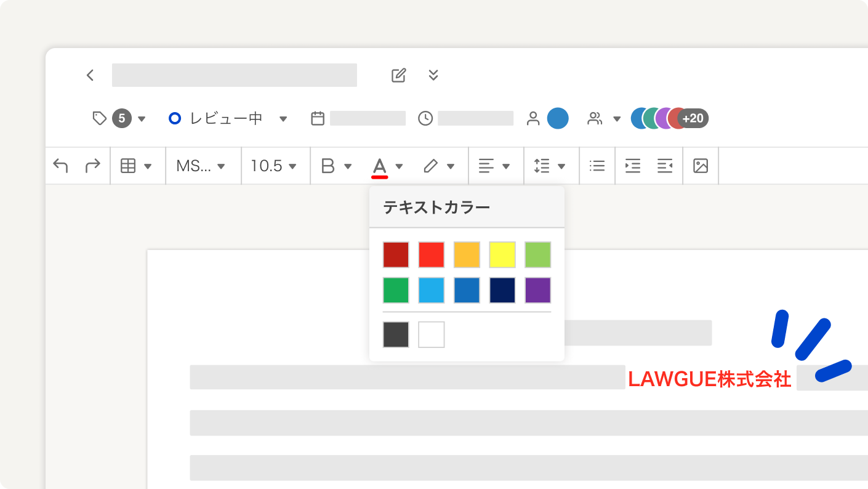Click the bulleted list icon
Viewport: 868px width, 489px height.
click(597, 166)
